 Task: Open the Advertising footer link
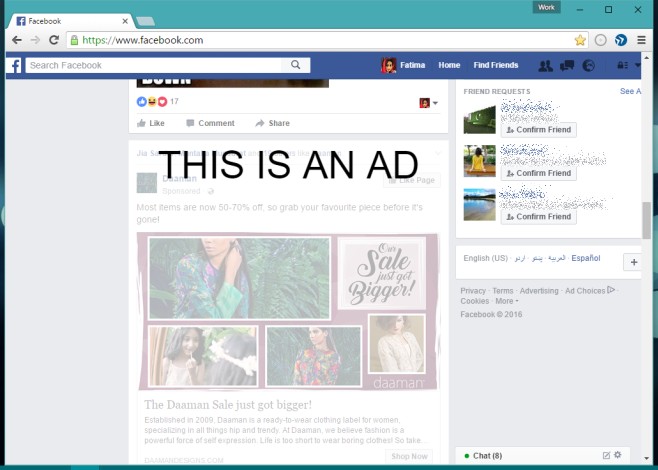539,291
